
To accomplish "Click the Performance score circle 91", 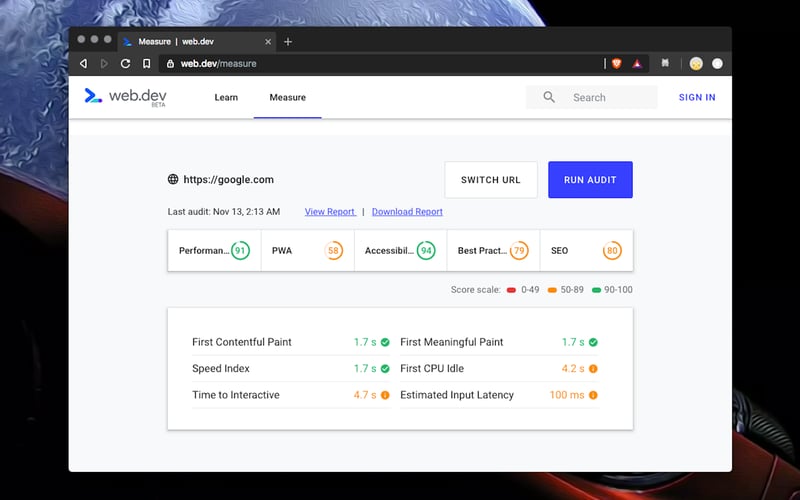I will point(240,251).
